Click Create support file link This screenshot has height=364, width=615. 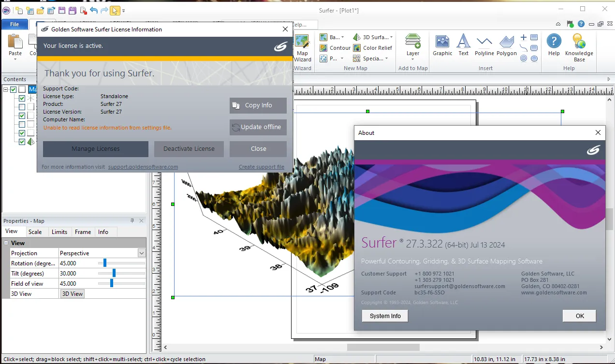pos(262,167)
